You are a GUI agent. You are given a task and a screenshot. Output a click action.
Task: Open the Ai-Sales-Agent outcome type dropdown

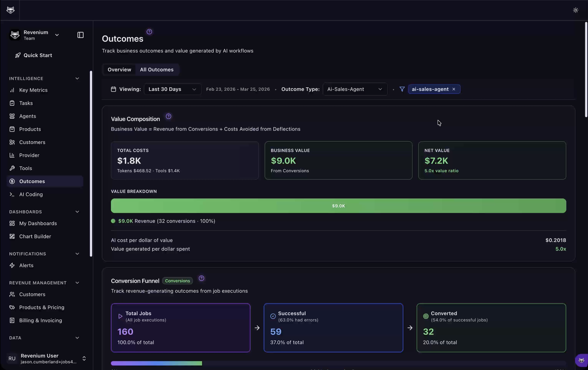click(x=355, y=89)
